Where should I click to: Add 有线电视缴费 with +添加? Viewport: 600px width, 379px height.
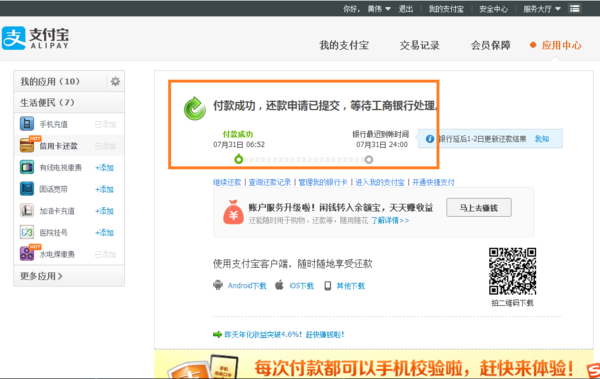pos(104,168)
